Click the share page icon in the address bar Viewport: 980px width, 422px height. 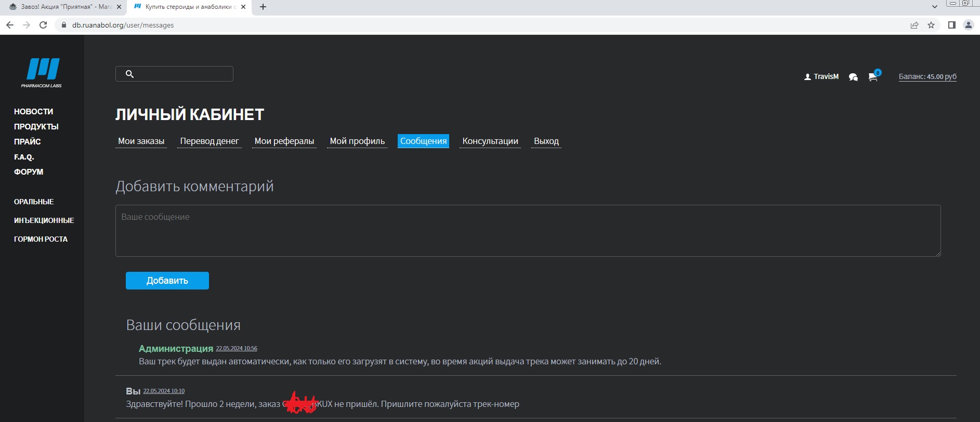click(x=914, y=25)
